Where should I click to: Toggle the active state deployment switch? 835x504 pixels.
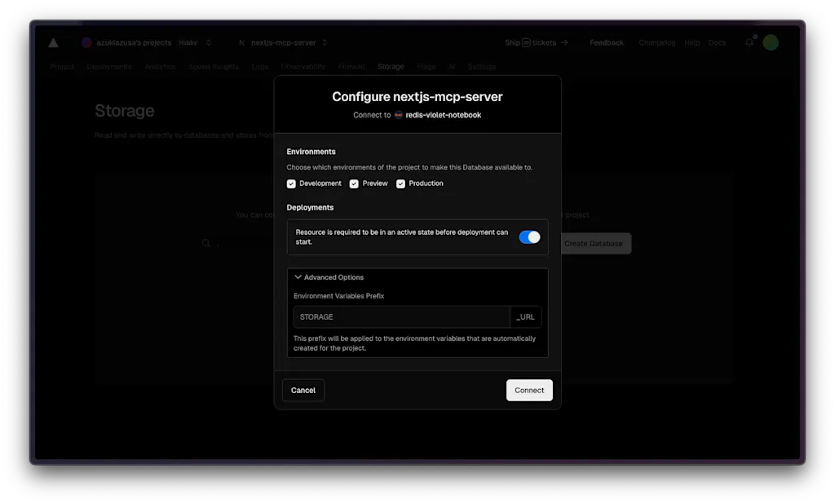[x=529, y=237]
